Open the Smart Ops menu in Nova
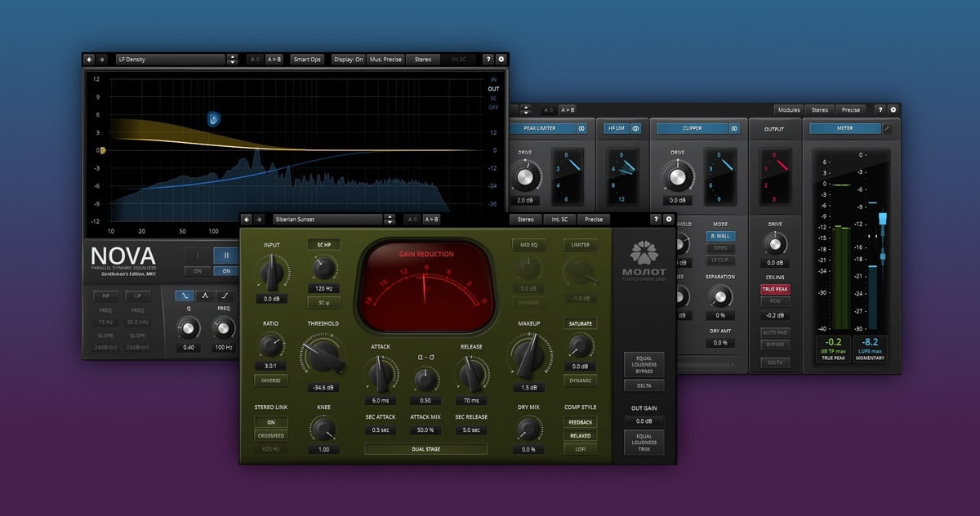 tap(308, 60)
